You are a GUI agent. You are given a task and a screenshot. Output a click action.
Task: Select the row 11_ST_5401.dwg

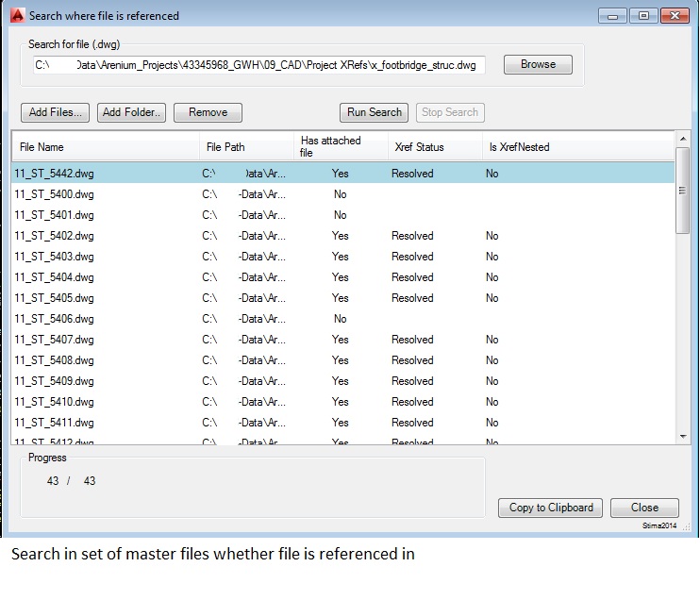342,215
